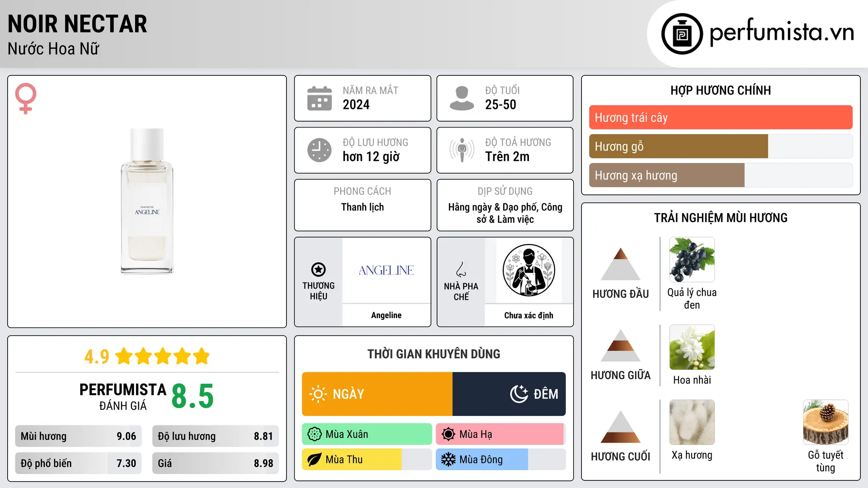The image size is (868, 488).
Task: Click the moon icon in the Đêm bar
Action: [x=519, y=394]
